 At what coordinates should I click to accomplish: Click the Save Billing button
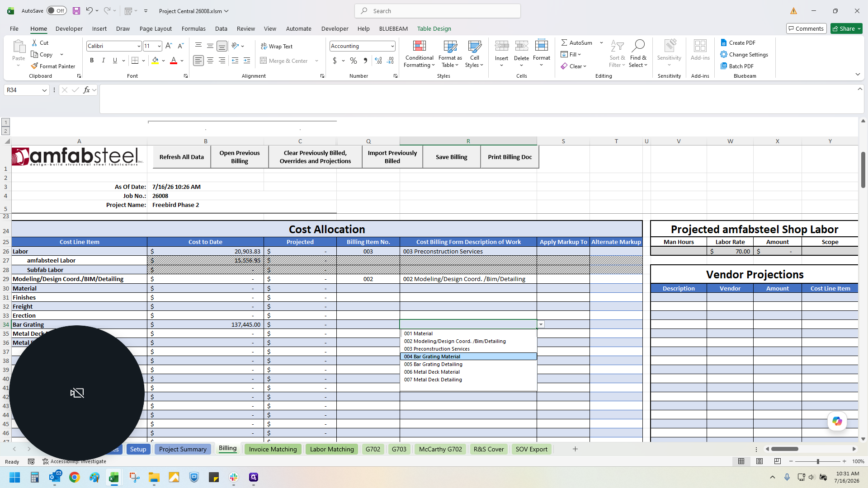[x=451, y=157]
